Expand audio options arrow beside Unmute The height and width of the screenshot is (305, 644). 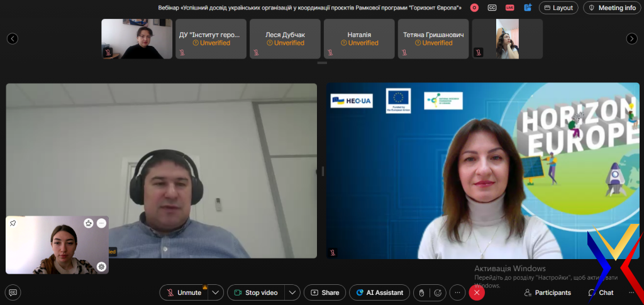(216, 292)
